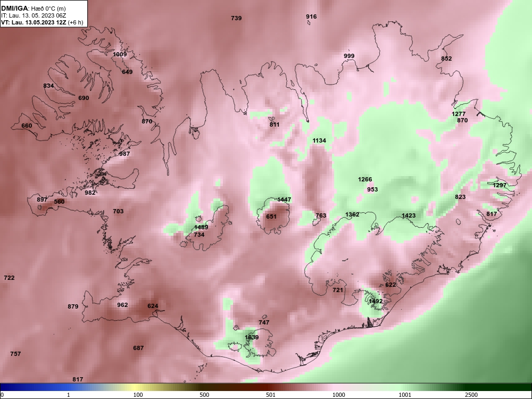Click the 1362 value label
This screenshot has height=399, width=532.
click(352, 214)
